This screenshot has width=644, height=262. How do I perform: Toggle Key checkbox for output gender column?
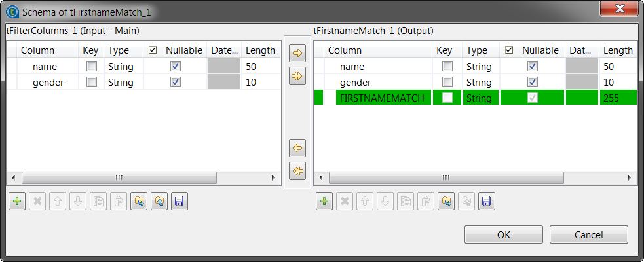click(x=447, y=82)
